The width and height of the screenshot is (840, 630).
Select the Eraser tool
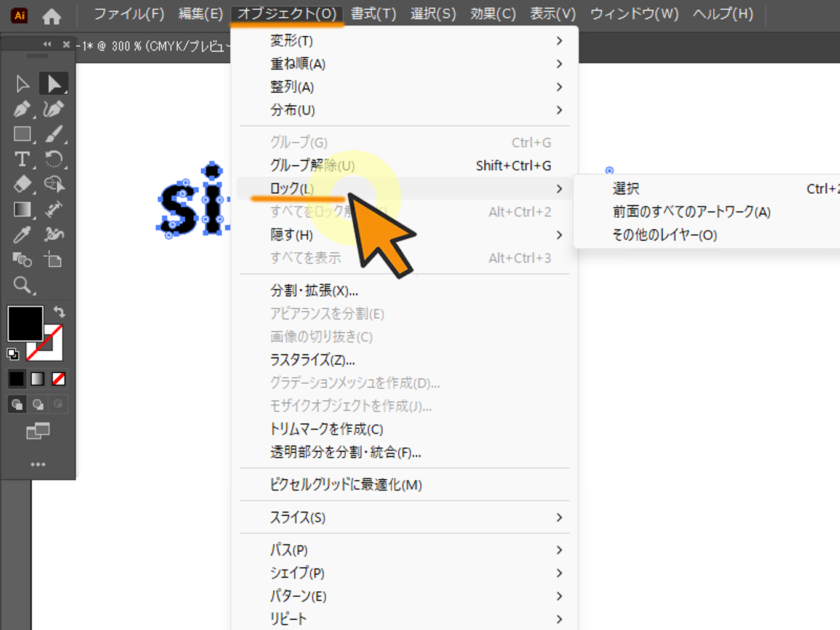22,184
